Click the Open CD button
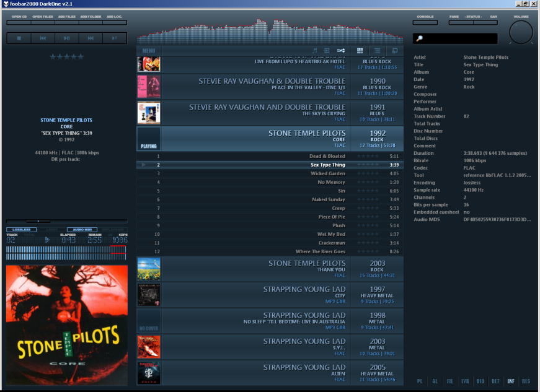 tap(19, 22)
